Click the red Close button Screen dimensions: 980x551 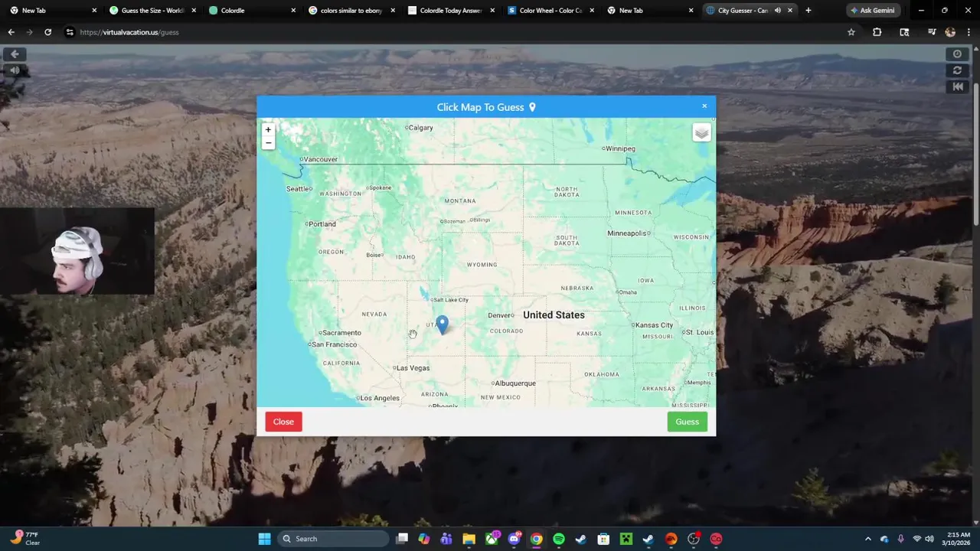tap(283, 422)
